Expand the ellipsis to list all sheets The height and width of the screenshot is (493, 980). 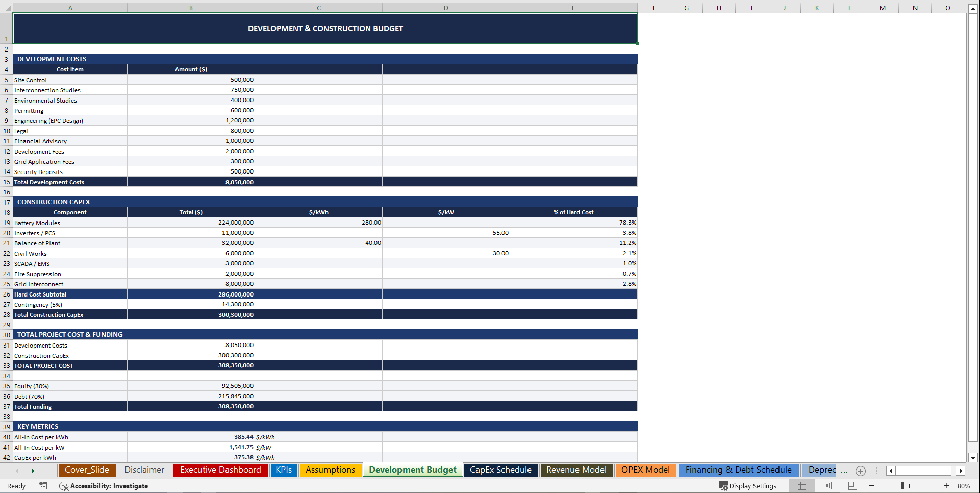click(x=845, y=471)
